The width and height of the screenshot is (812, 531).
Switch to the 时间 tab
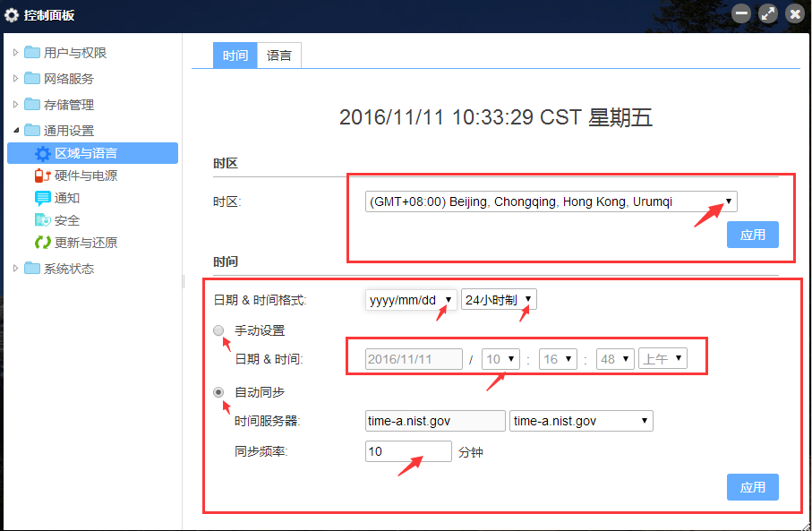tap(235, 56)
